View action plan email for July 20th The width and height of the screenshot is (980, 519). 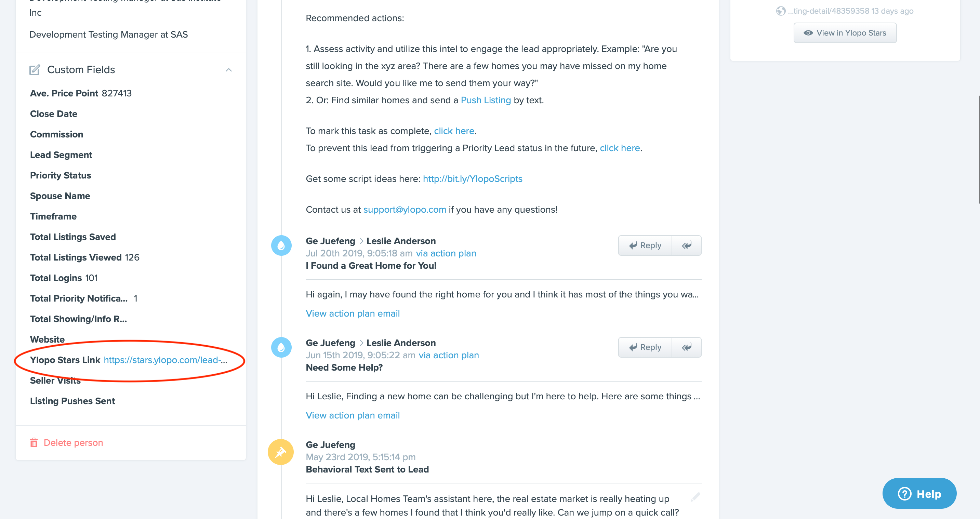[353, 314]
